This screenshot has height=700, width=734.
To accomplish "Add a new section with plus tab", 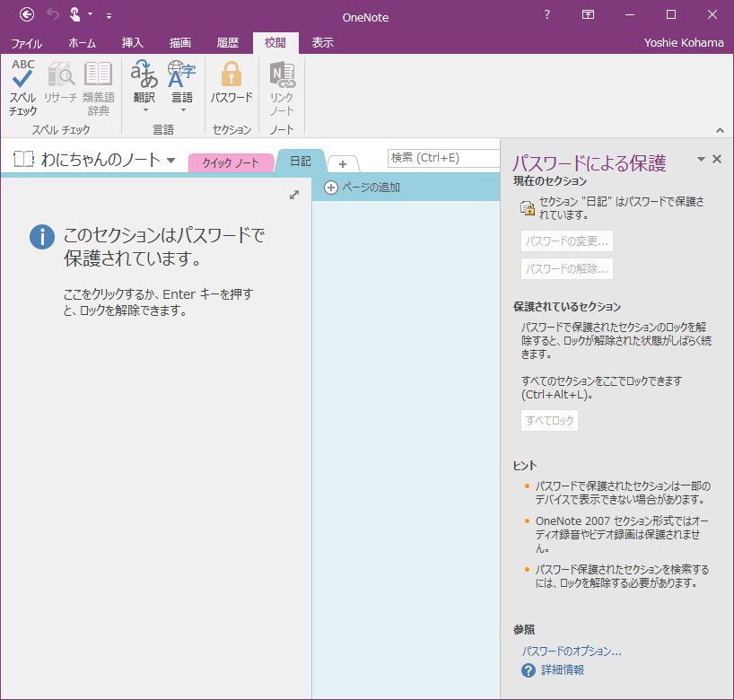I will tap(343, 164).
